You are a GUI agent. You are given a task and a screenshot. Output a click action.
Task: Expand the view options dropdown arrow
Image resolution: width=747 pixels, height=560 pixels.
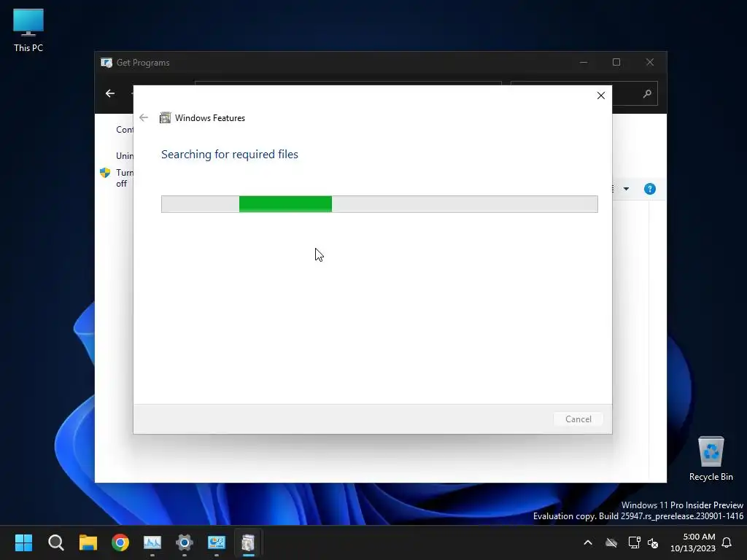626,189
